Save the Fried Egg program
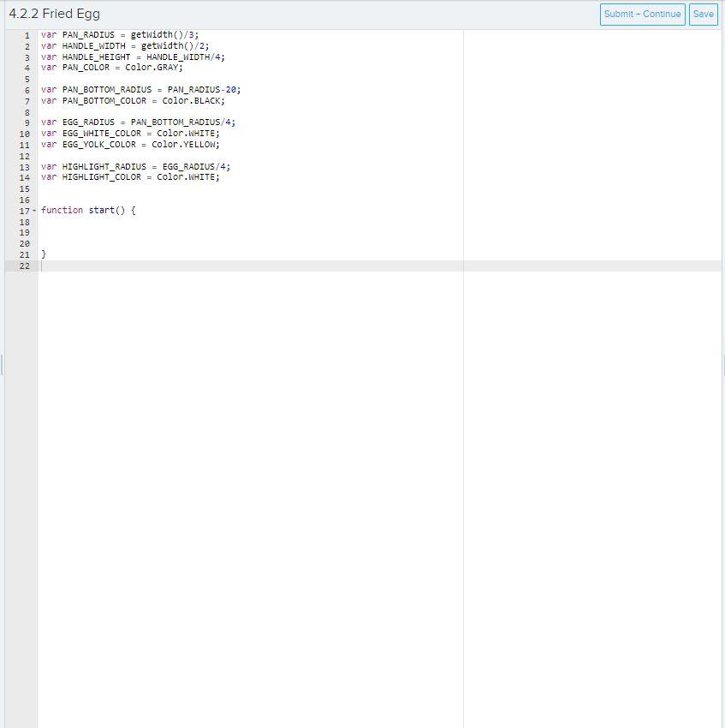The width and height of the screenshot is (725, 728). (x=704, y=15)
